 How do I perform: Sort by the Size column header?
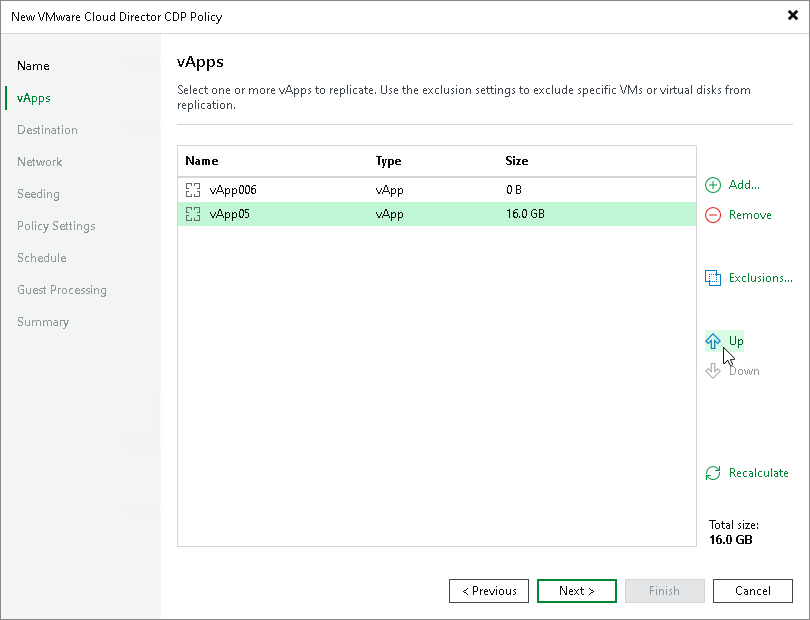517,161
